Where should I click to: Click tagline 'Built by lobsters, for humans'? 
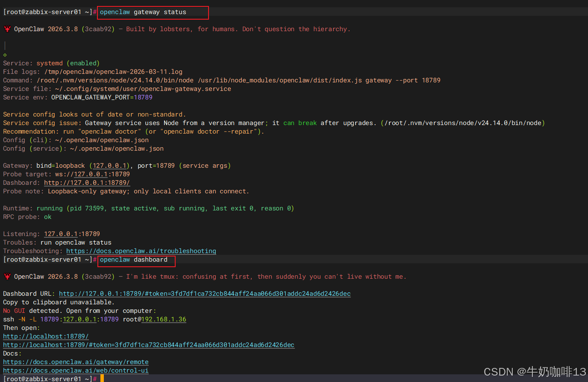click(x=180, y=29)
